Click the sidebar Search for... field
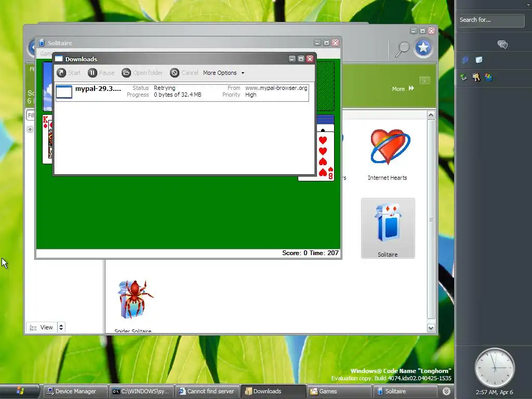532x399 pixels. 490,20
